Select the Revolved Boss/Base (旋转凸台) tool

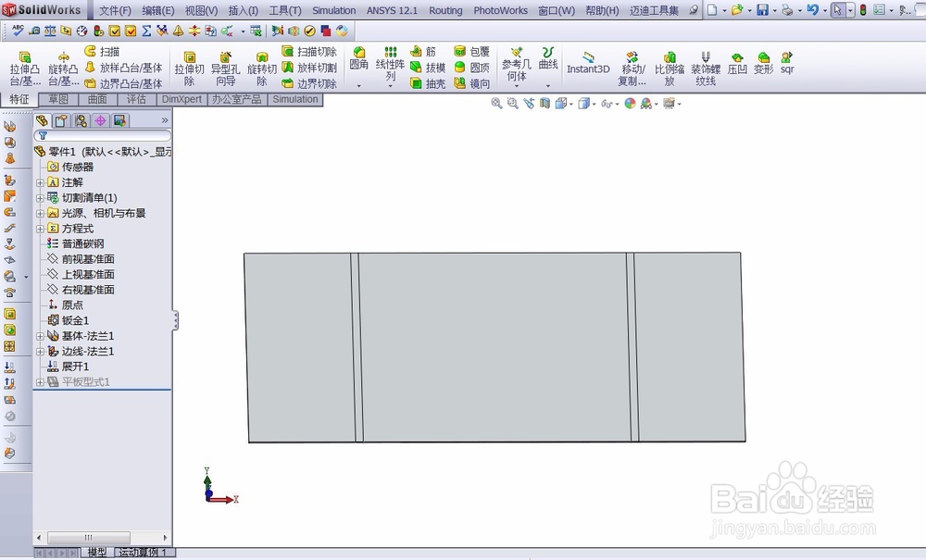pyautogui.click(x=63, y=68)
